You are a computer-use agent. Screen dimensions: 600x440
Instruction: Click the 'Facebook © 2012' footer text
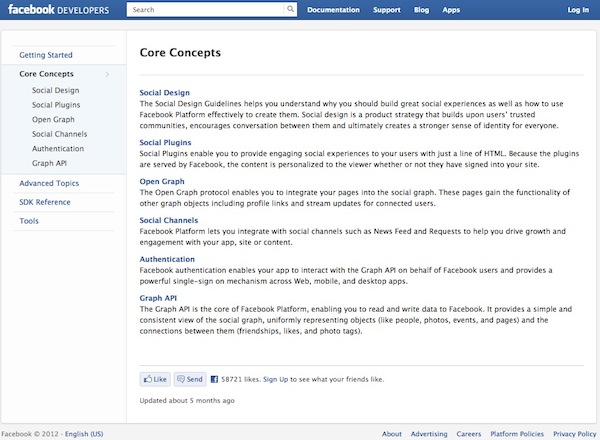point(30,434)
